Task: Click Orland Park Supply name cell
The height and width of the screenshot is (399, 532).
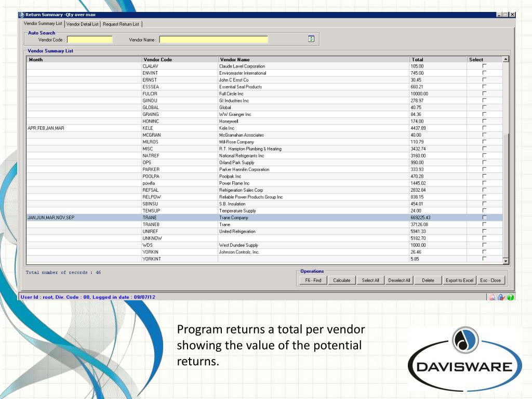Action: click(x=313, y=163)
